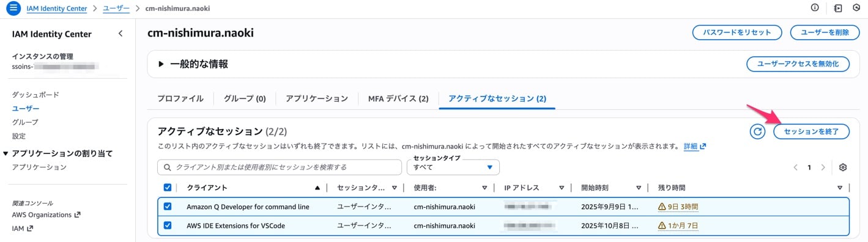Open the IAM console link
868x242 pixels.
(23, 229)
